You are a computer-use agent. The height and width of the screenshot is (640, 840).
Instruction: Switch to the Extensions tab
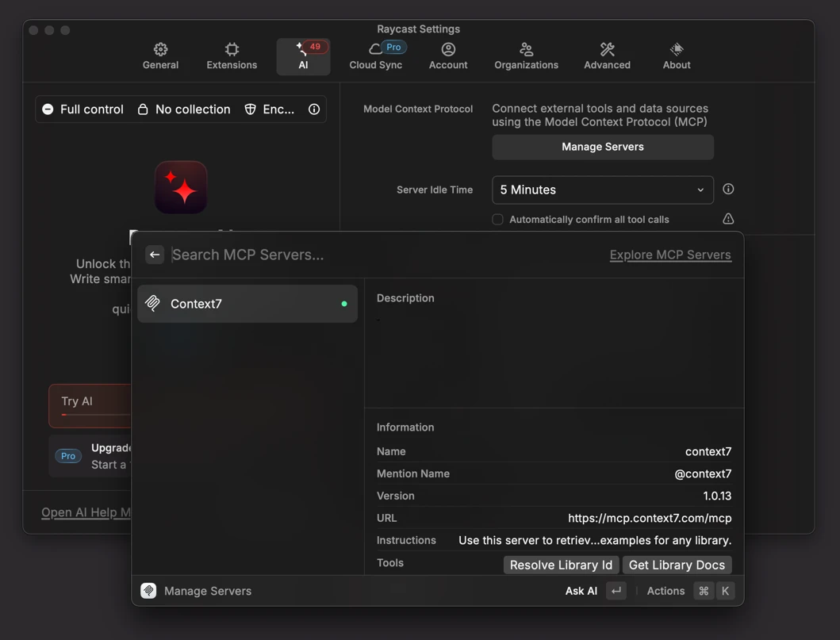(232, 56)
